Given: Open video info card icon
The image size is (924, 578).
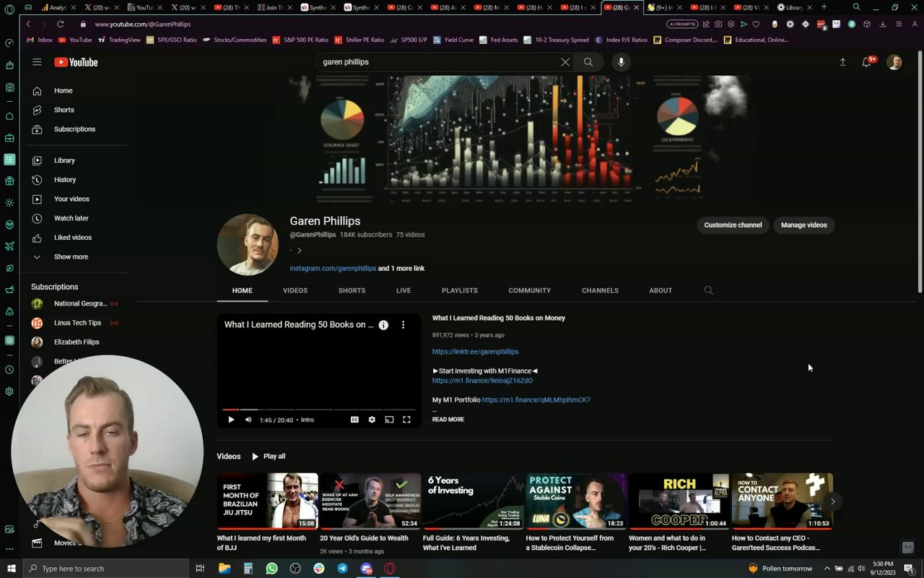Looking at the screenshot, I should (383, 325).
